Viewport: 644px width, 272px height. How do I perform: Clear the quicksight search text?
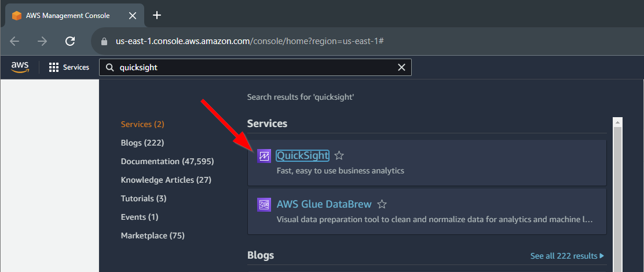pos(402,67)
